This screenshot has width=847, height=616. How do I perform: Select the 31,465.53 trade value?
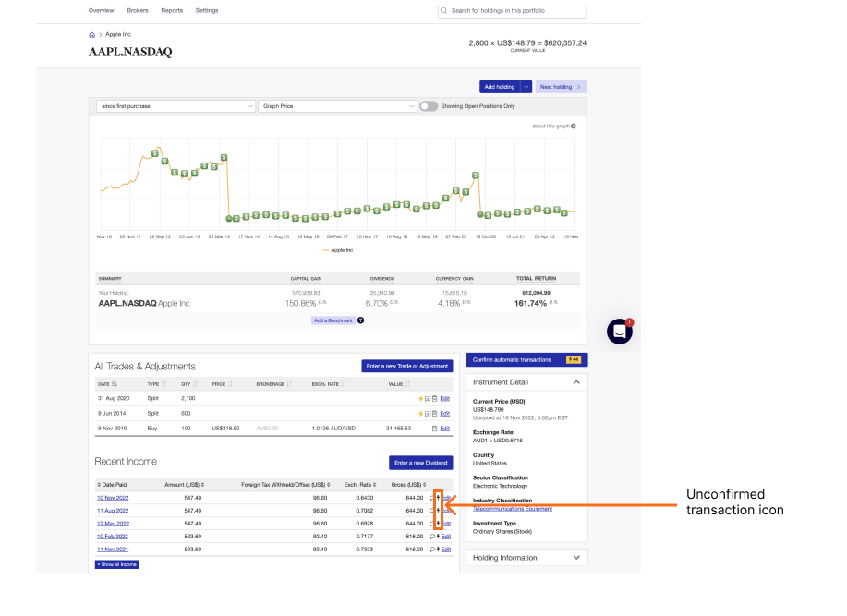pos(399,429)
